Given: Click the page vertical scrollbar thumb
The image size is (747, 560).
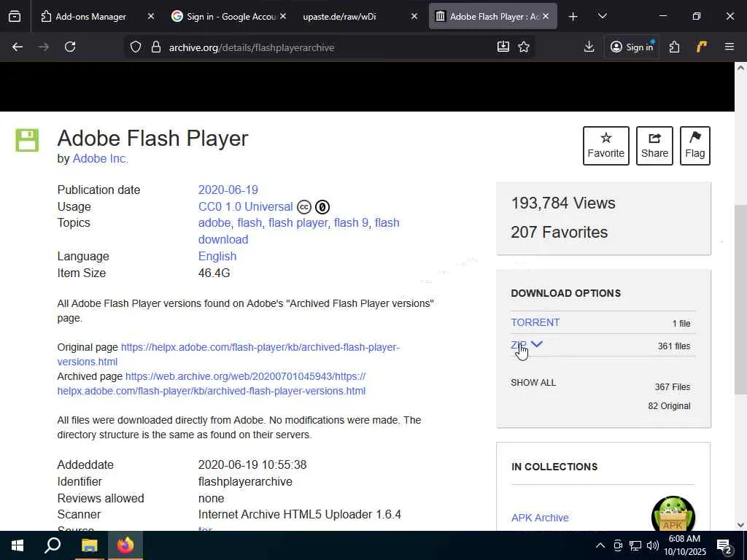Looking at the screenshot, I should [740, 299].
